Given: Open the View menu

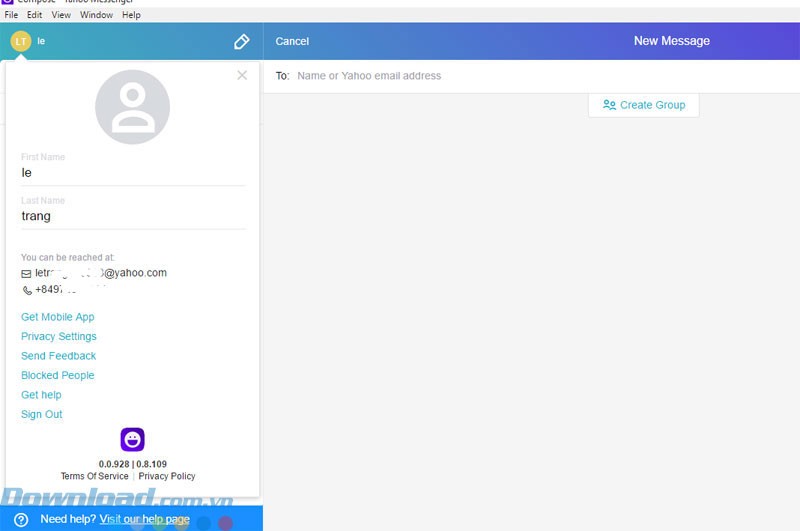Looking at the screenshot, I should coord(61,15).
